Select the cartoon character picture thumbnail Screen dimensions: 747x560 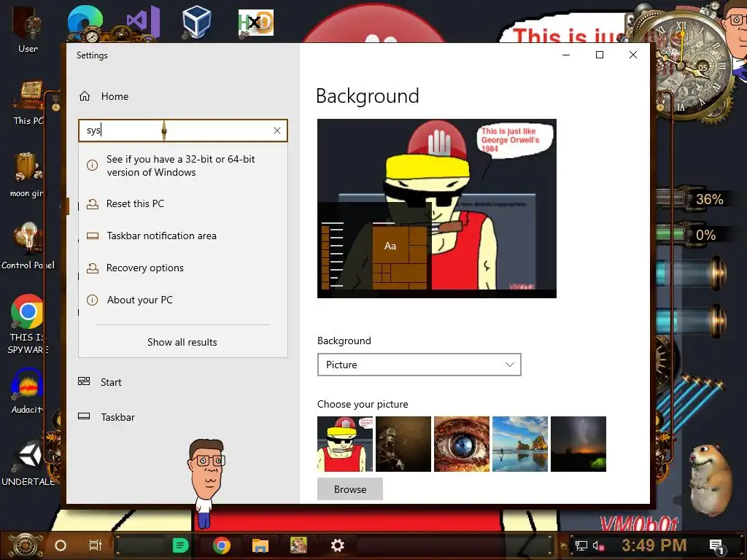pos(345,444)
